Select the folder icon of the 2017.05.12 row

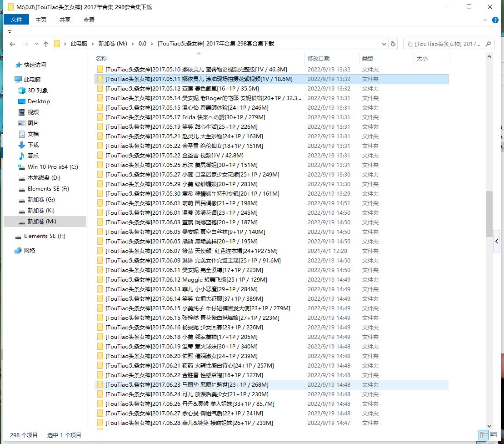click(x=100, y=88)
